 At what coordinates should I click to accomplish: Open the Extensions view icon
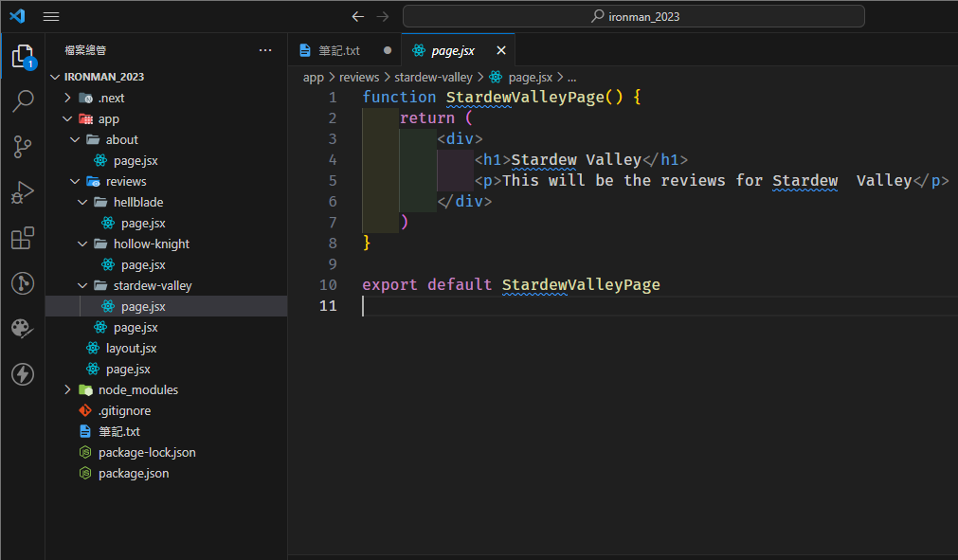[x=23, y=238]
